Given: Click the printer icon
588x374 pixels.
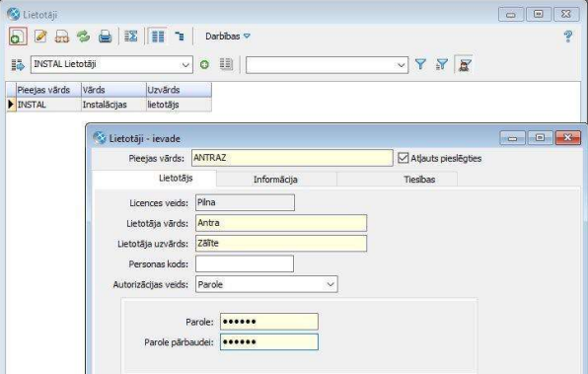Looking at the screenshot, I should pyautogui.click(x=105, y=37).
